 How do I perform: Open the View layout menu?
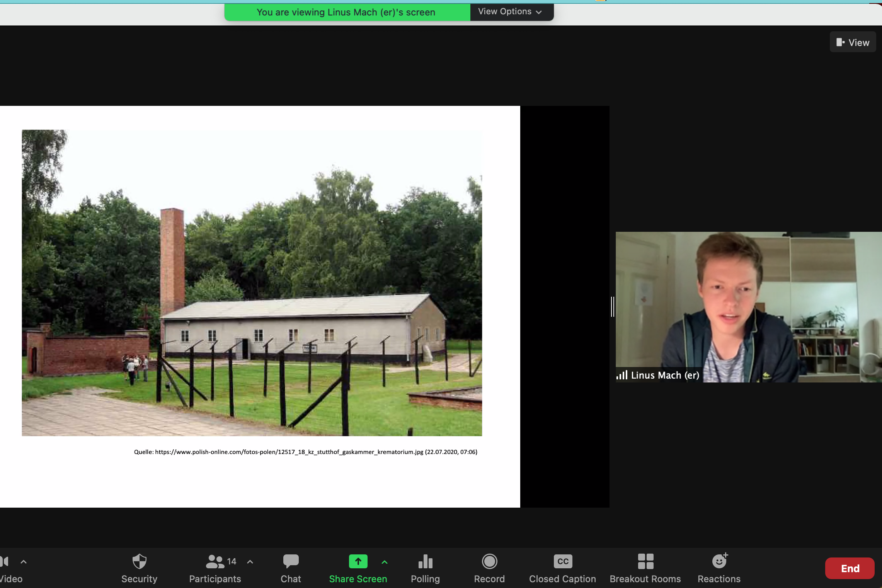pyautogui.click(x=853, y=42)
